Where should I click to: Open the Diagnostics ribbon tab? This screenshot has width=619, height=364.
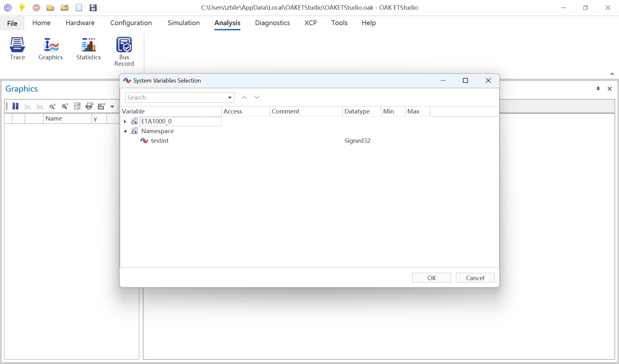point(272,23)
